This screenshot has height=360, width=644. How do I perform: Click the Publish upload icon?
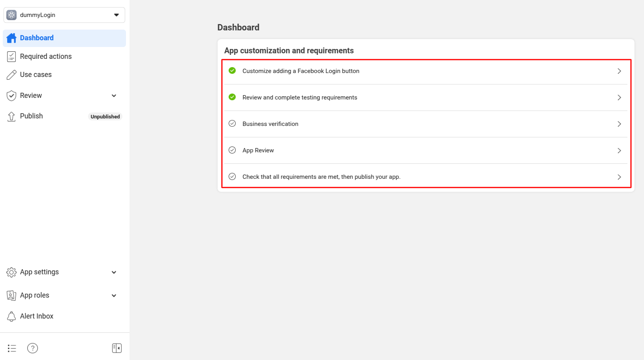coord(11,116)
